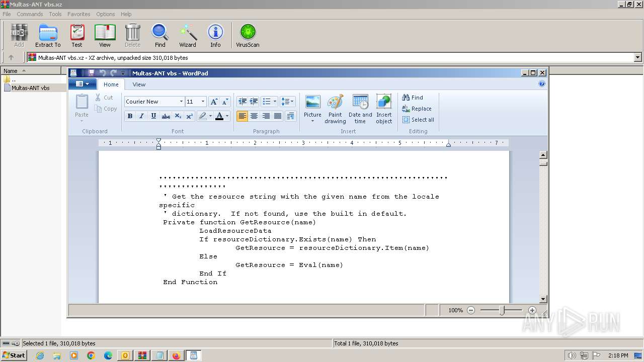The height and width of the screenshot is (362, 644).
Task: Click vertical scrollbar down arrow in WordPad
Action: point(543,299)
